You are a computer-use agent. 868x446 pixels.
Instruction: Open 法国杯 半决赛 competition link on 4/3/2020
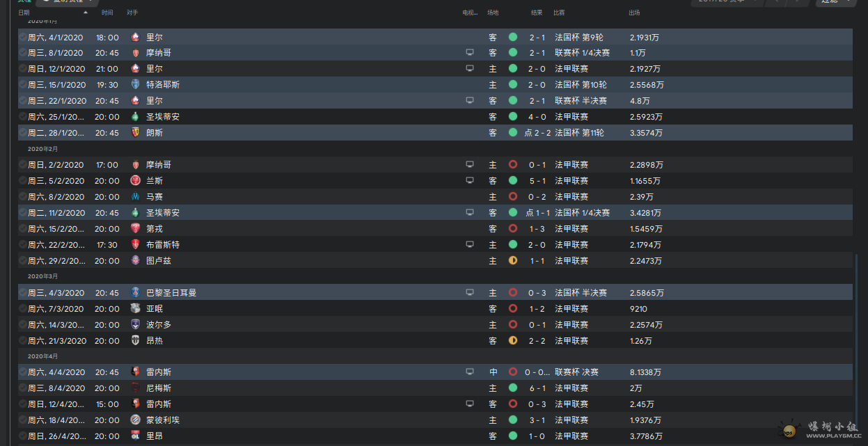tap(581, 293)
